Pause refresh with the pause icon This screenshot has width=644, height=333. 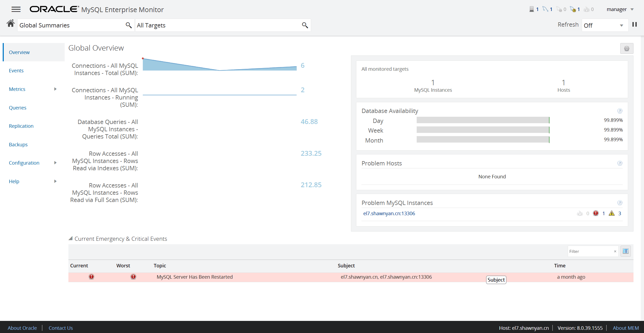[x=635, y=24]
